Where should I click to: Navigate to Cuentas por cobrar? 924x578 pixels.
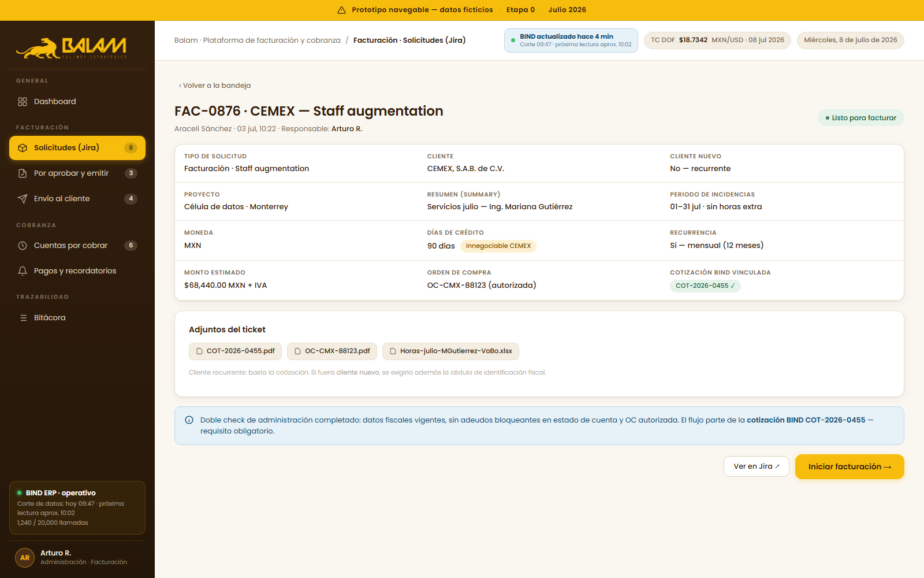(x=77, y=246)
